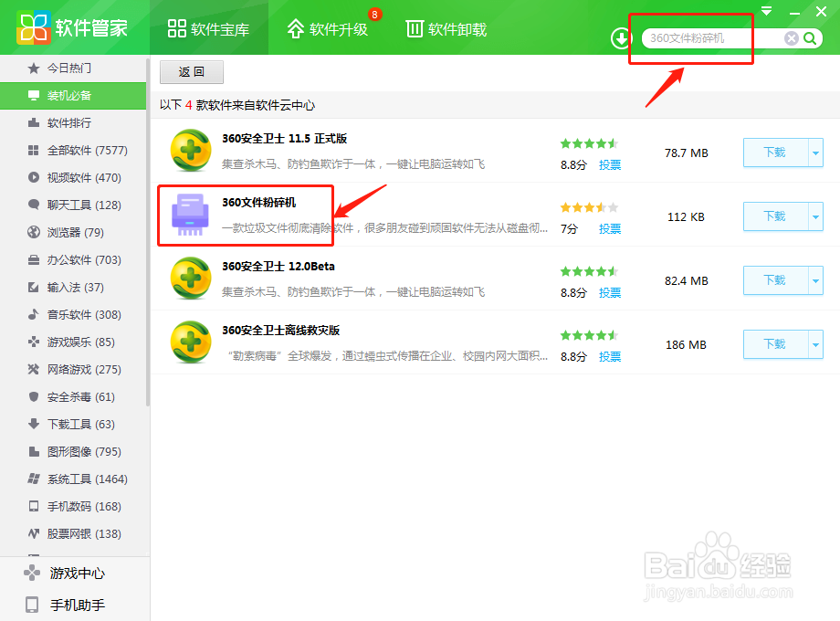Click the 360文件粉碎机 title text

(x=259, y=203)
